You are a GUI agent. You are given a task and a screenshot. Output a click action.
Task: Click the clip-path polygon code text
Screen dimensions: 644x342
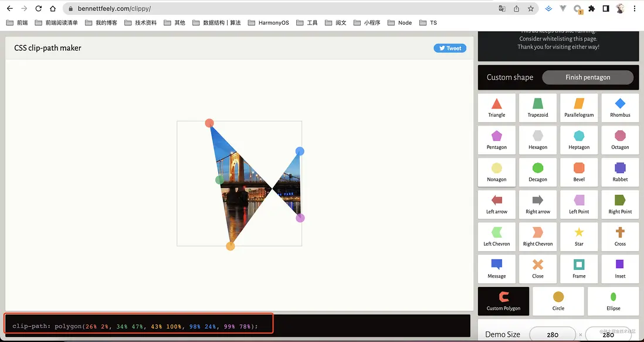(x=135, y=326)
